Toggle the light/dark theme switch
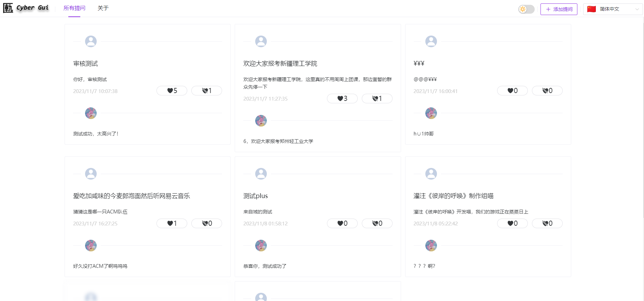 (x=526, y=9)
